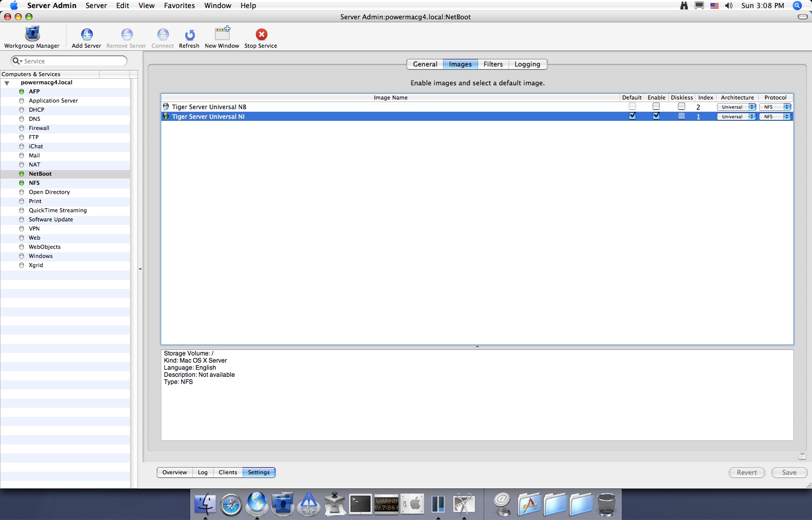812x520 pixels.
Task: Click the Apple menu icon
Action: [14, 6]
